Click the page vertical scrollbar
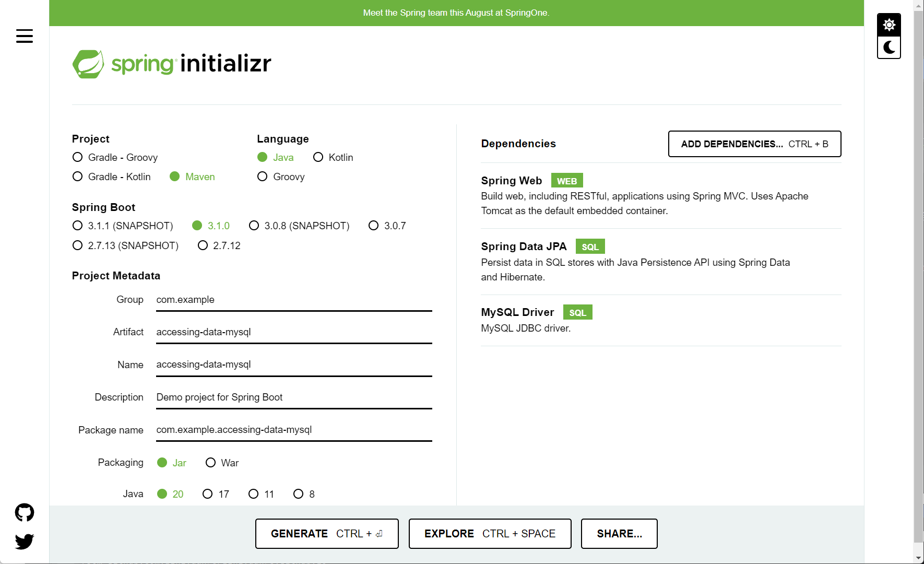Screen dimensions: 924x564 click(919, 277)
